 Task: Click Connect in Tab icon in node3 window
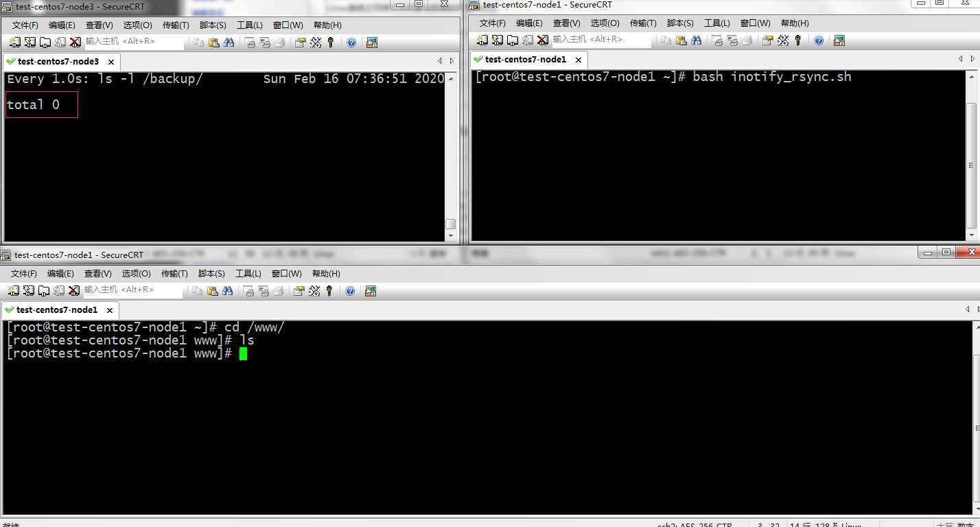(x=45, y=43)
